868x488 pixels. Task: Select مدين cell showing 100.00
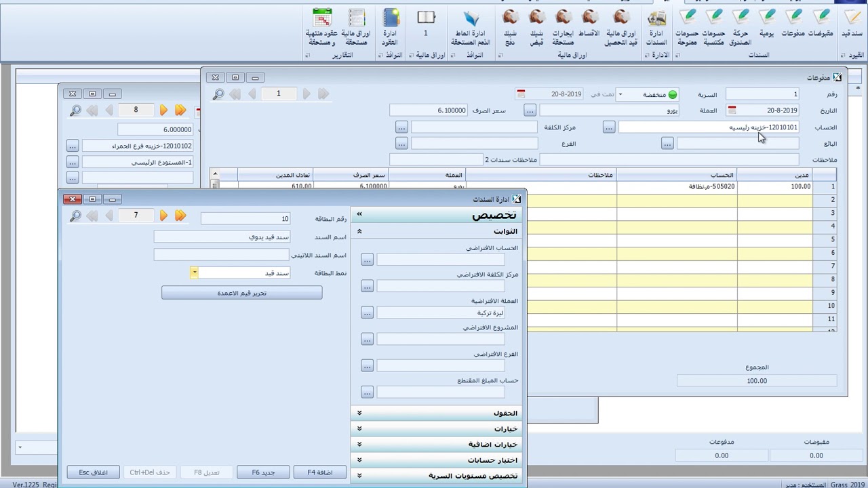point(774,186)
